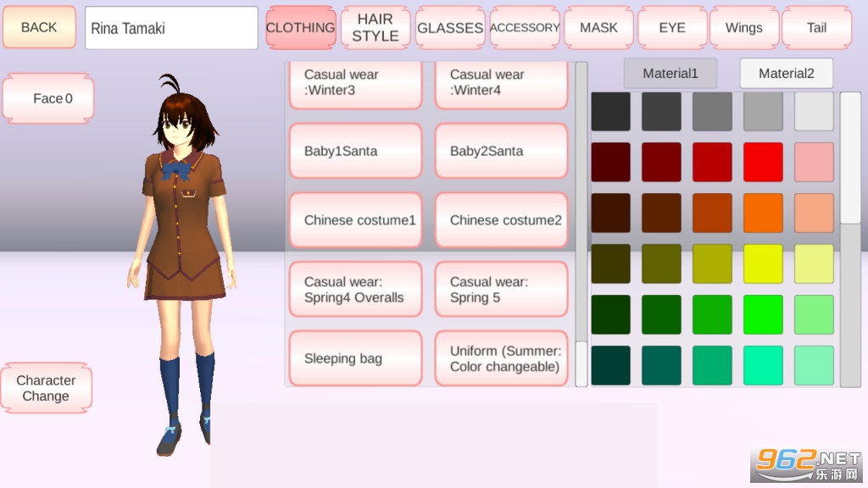This screenshot has width=868, height=488.
Task: Switch to the GLASSES tab
Action: pos(450,28)
